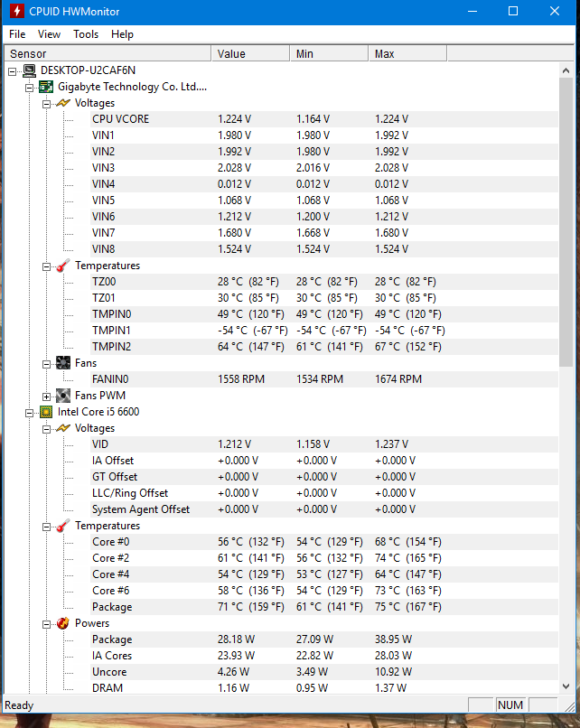The height and width of the screenshot is (728, 580).
Task: Click the Max column header
Action: 407,54
